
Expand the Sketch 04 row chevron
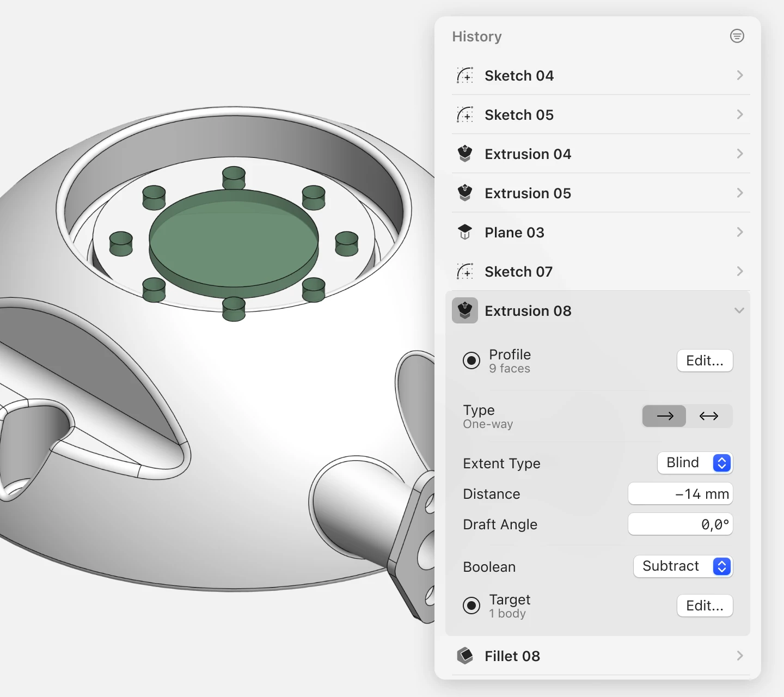click(740, 75)
